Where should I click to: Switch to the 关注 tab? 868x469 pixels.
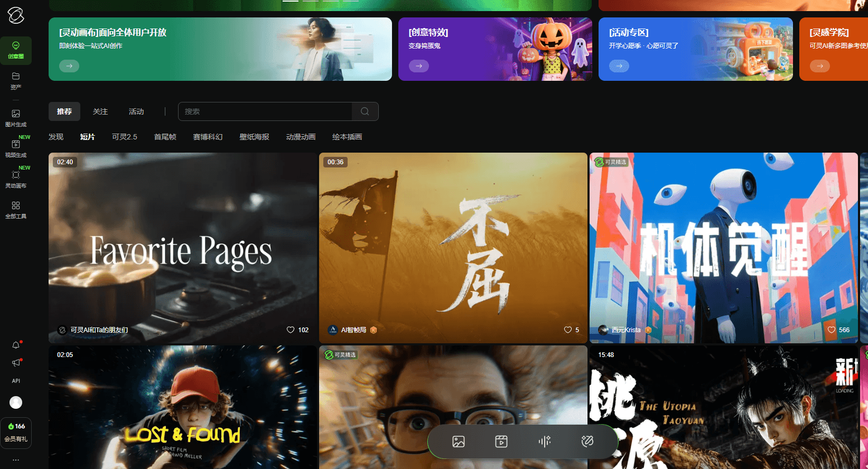(x=100, y=111)
